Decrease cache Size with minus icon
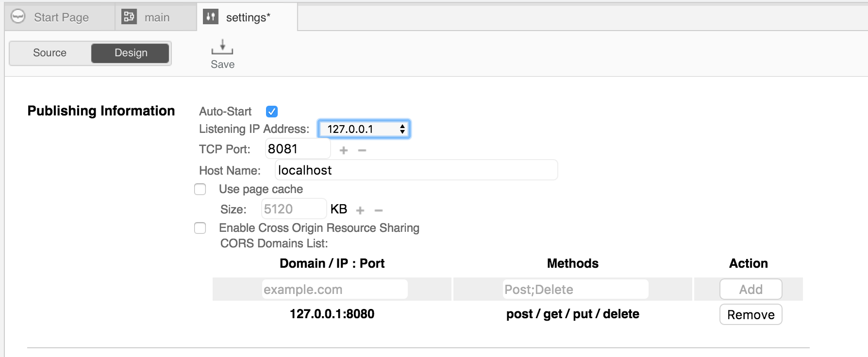Image resolution: width=868 pixels, height=357 pixels. click(379, 211)
